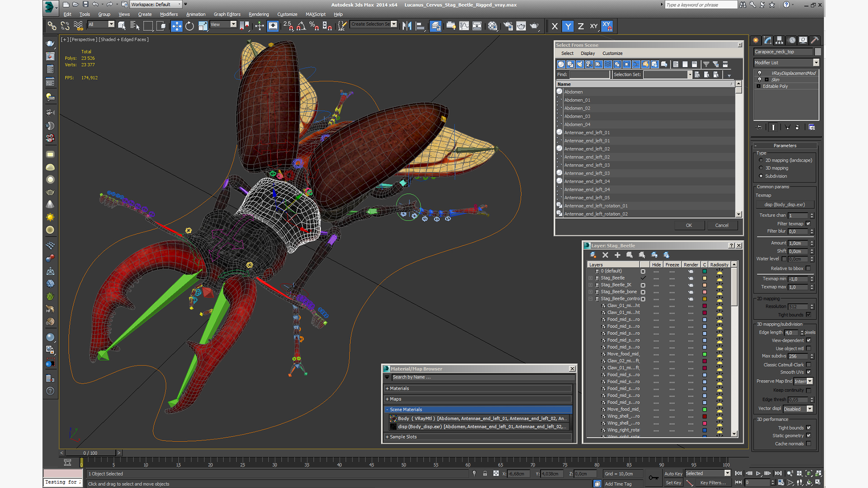The height and width of the screenshot is (488, 868).
Task: Toggle View-dependent checkbox
Action: click(x=808, y=341)
